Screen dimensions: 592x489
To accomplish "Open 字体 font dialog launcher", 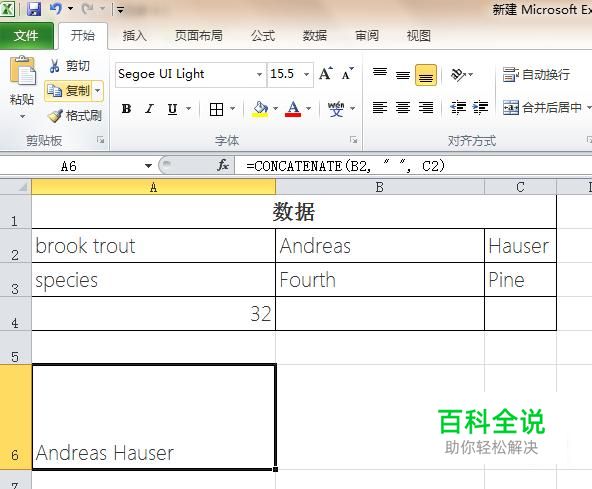I will [x=353, y=140].
